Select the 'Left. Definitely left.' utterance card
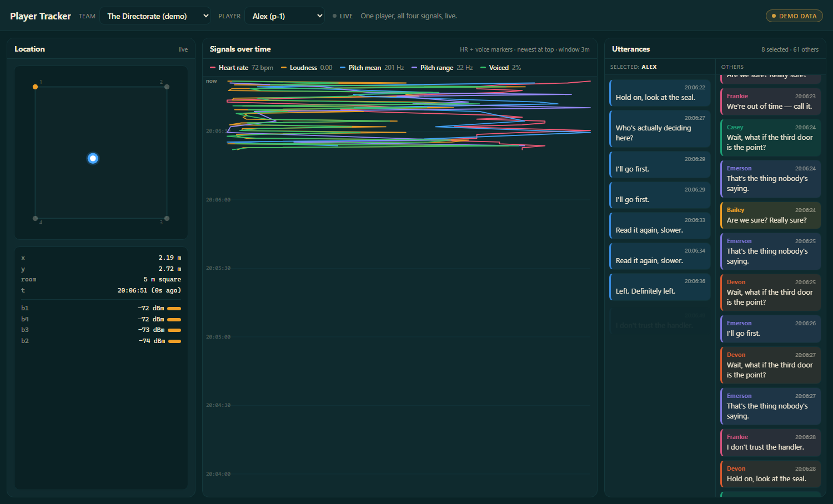This screenshot has height=504, width=833. coord(660,286)
